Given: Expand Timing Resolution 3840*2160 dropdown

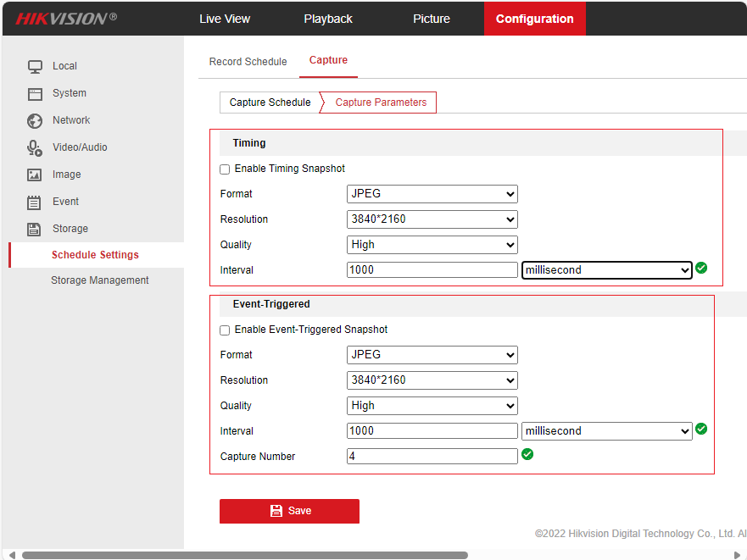Looking at the screenshot, I should (432, 219).
